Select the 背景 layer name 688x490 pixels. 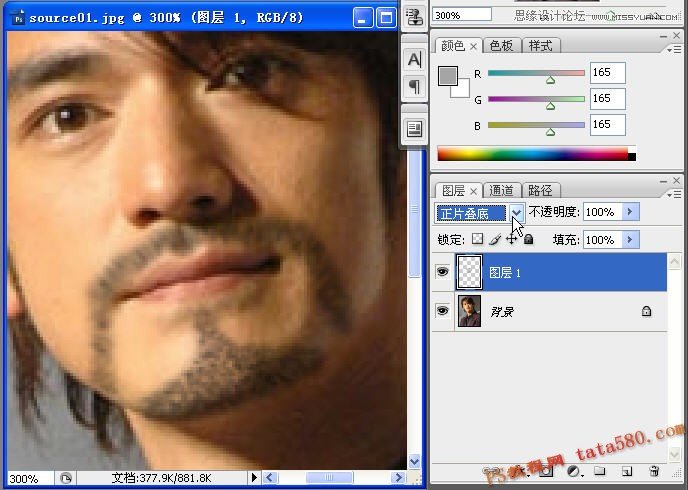502,312
